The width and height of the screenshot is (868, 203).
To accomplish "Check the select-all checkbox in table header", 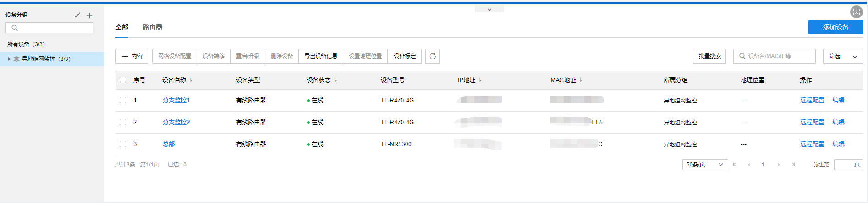I will (123, 80).
